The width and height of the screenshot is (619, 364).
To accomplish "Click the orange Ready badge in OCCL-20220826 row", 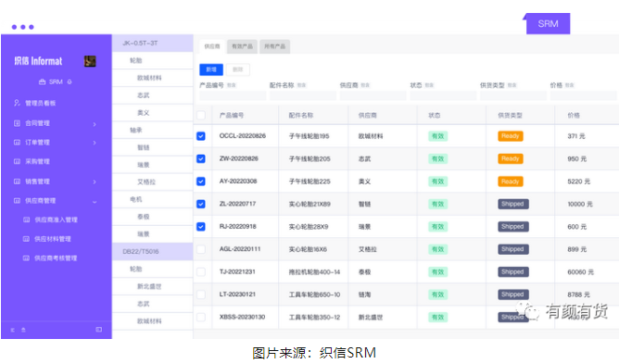I will click(510, 136).
